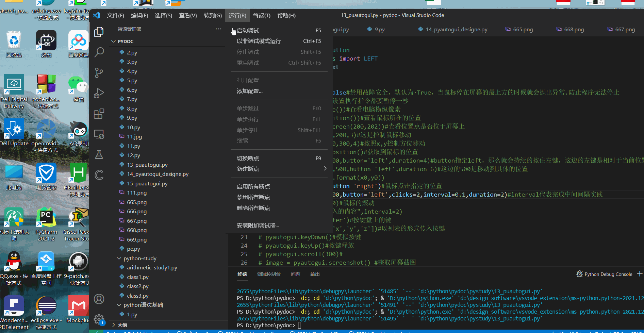Screen dimensions: 644x333
Task: Expand the 新建断点 submenu
Action: 279,169
